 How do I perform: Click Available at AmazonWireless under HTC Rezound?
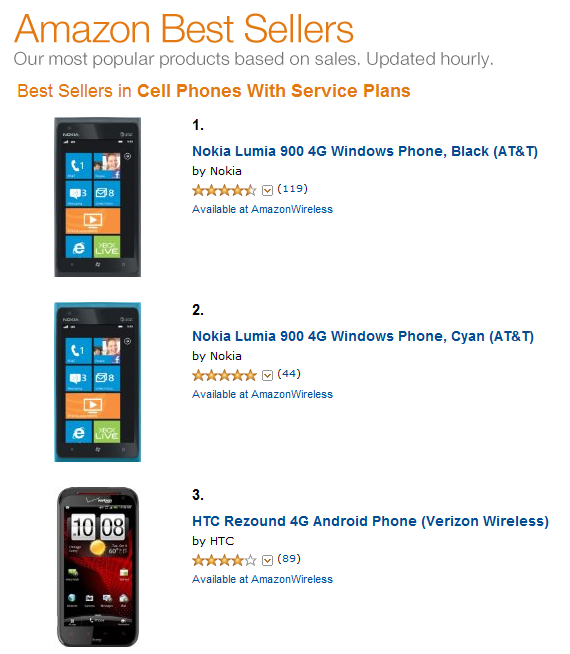coord(262,579)
